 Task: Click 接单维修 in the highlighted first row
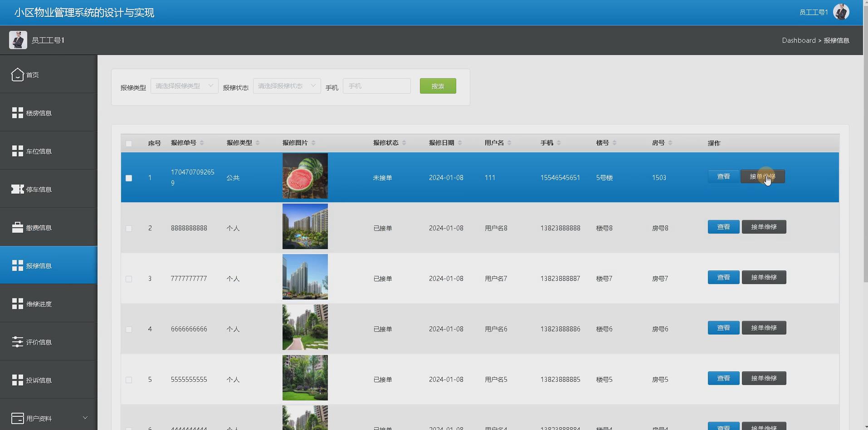pos(763,176)
